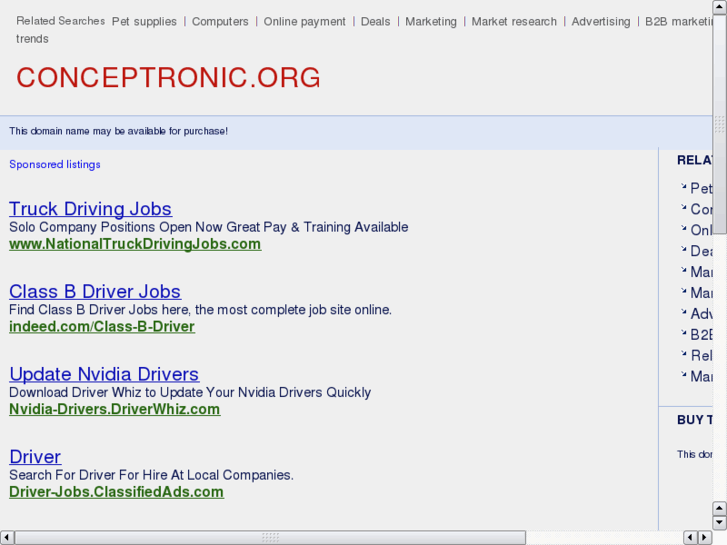This screenshot has width=727, height=545.
Task: Open sidebar link starting with B2B
Action: pos(701,334)
